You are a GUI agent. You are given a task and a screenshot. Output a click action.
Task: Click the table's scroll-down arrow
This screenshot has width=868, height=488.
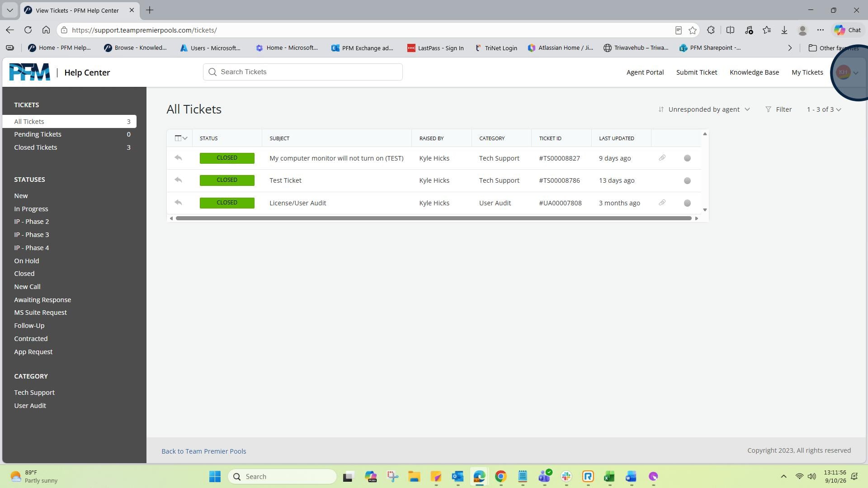pyautogui.click(x=705, y=210)
